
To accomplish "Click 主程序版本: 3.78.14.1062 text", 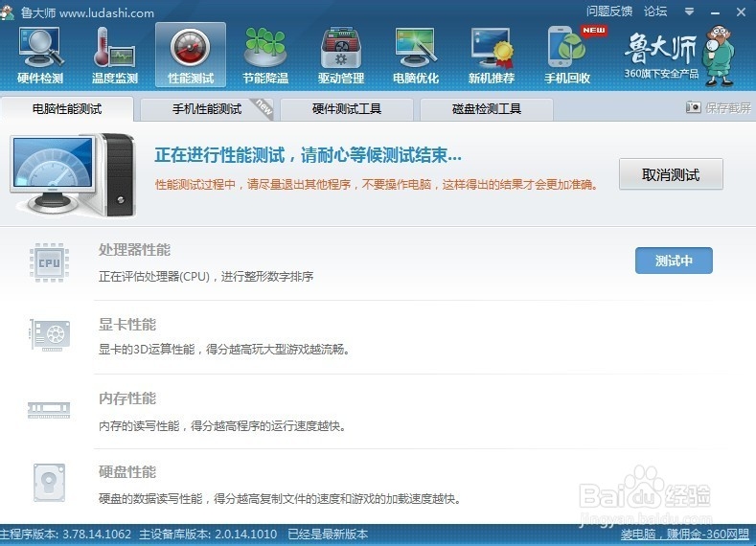I will tap(65, 534).
